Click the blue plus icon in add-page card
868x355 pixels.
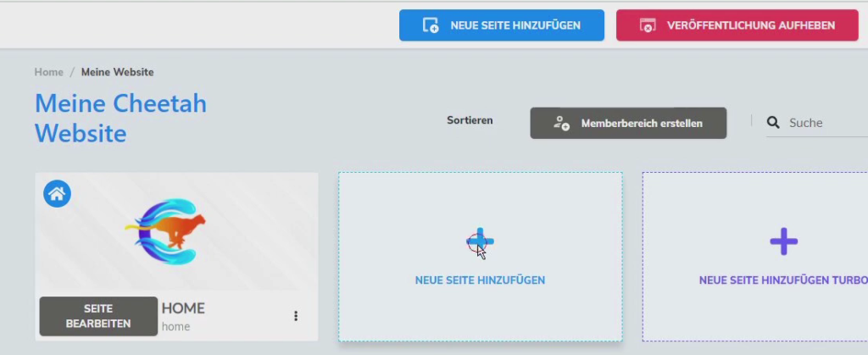point(480,241)
